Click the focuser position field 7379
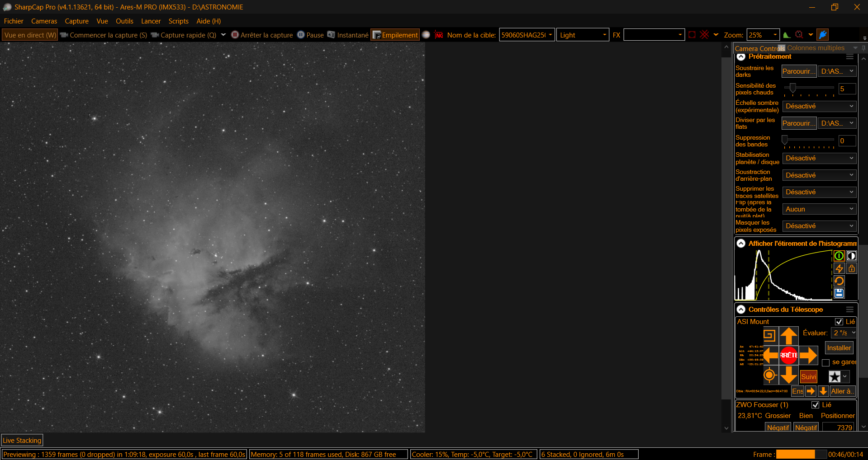 click(x=838, y=427)
